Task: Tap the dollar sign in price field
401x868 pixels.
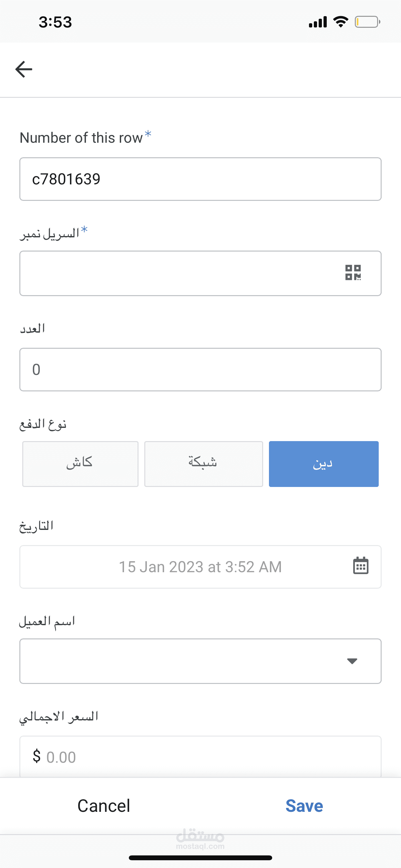Action: [x=37, y=756]
